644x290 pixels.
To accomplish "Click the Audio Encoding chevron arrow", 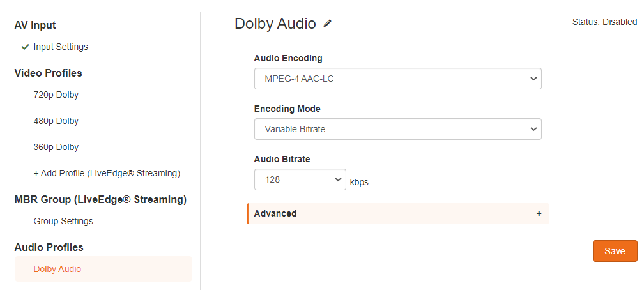I will 533,79.
